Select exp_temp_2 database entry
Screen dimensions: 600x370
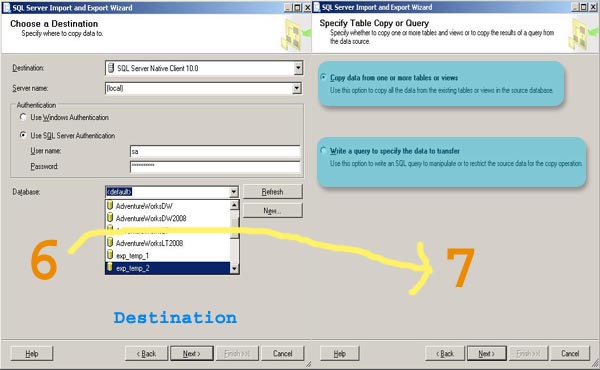click(168, 268)
